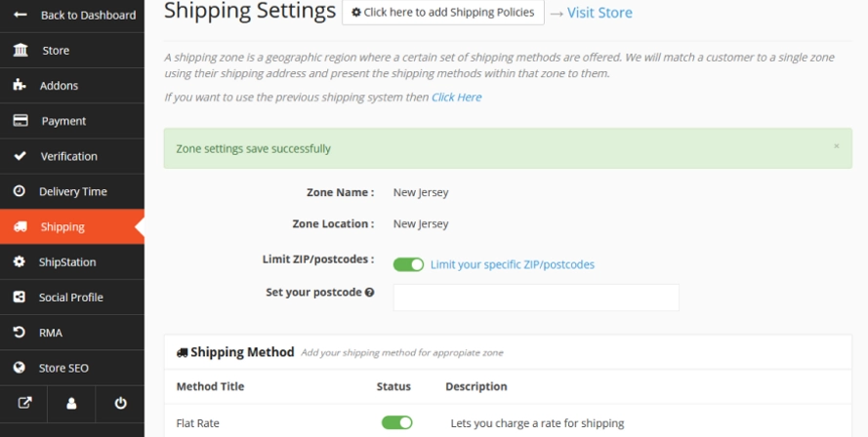Click the help question mark beside Set your postcode

pos(369,292)
